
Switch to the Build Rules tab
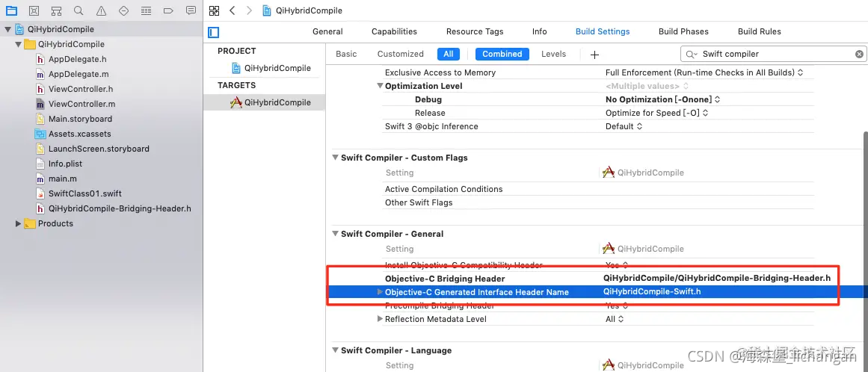(760, 31)
